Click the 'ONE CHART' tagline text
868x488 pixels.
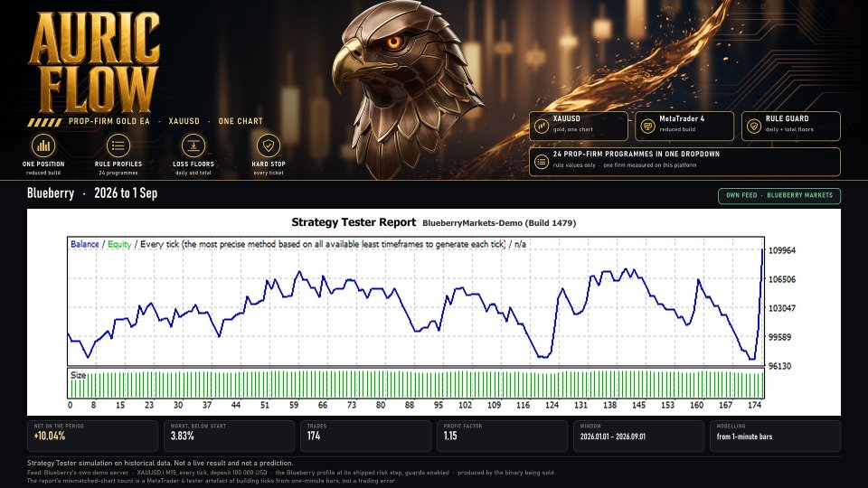241,121
